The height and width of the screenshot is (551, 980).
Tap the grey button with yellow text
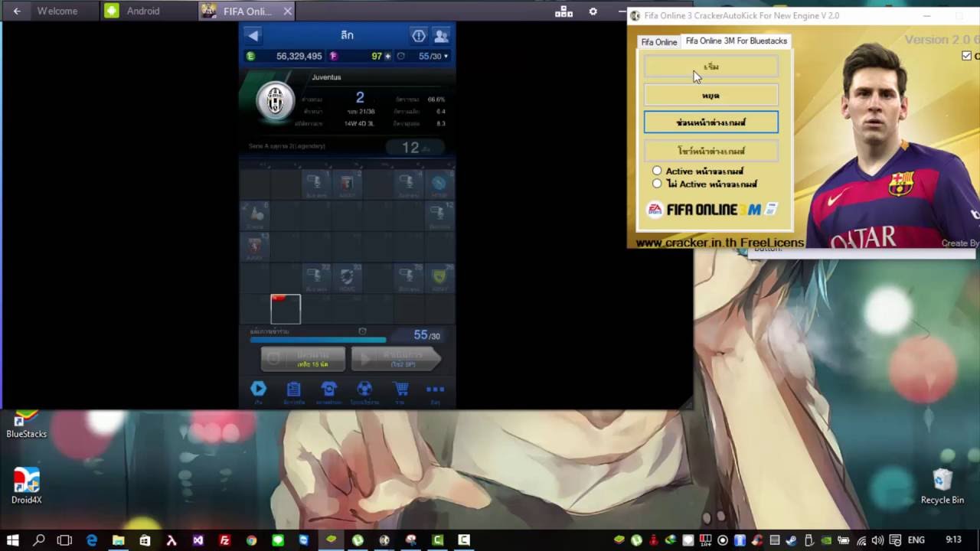click(303, 358)
